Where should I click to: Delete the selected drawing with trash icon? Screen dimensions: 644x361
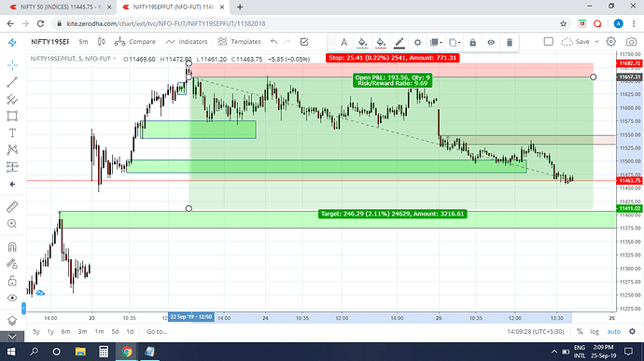510,42
